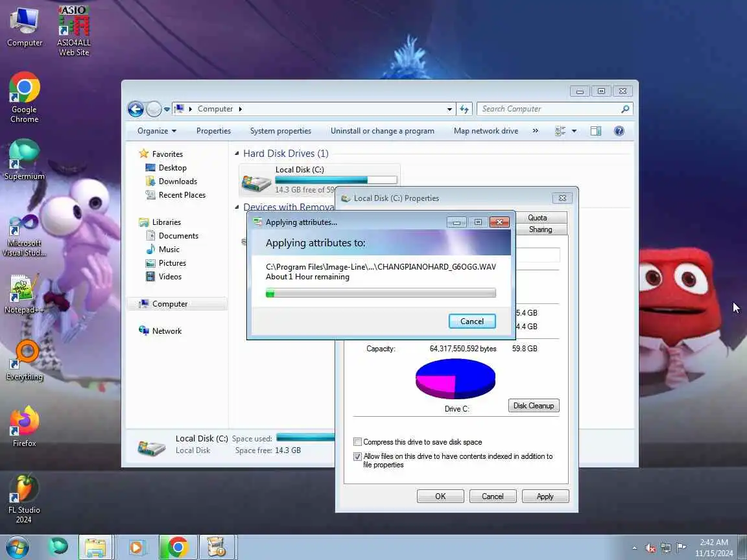This screenshot has width=747, height=560.
Task: Open the Notepad++ desktop shortcut
Action: click(x=24, y=294)
